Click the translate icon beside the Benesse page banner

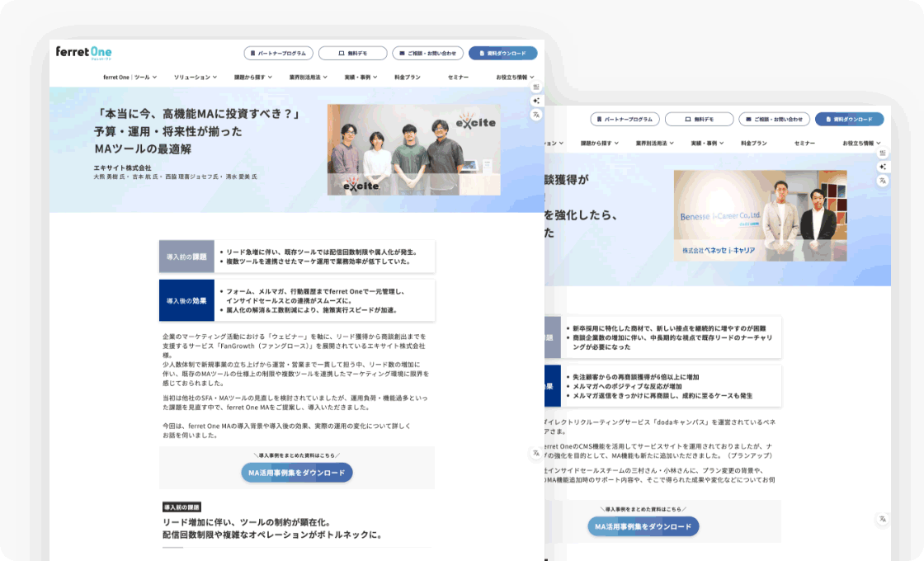click(x=883, y=181)
